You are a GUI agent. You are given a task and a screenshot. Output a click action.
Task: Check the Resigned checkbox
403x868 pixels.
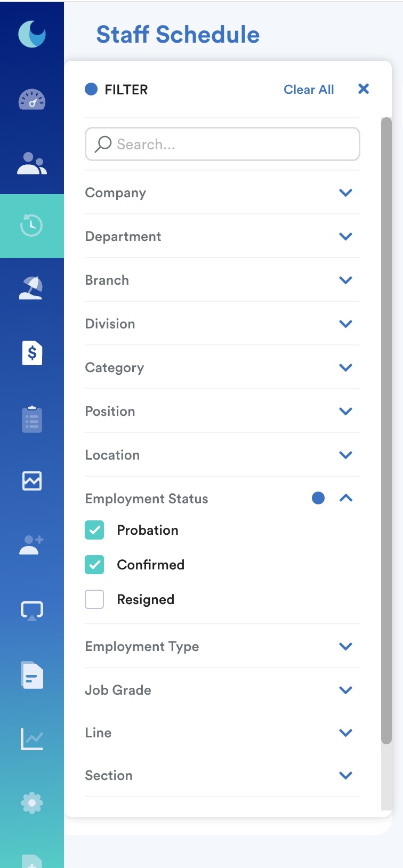[x=94, y=599]
